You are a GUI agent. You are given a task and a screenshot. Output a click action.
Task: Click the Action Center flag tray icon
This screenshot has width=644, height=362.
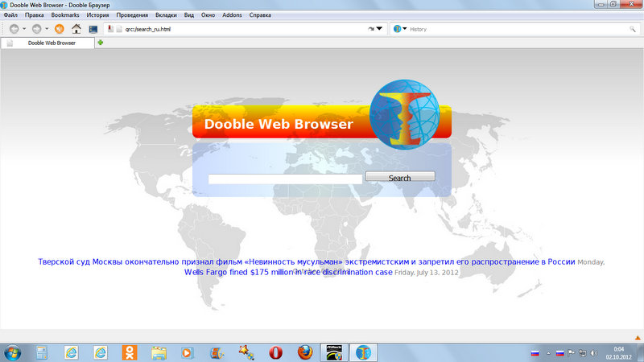click(572, 352)
